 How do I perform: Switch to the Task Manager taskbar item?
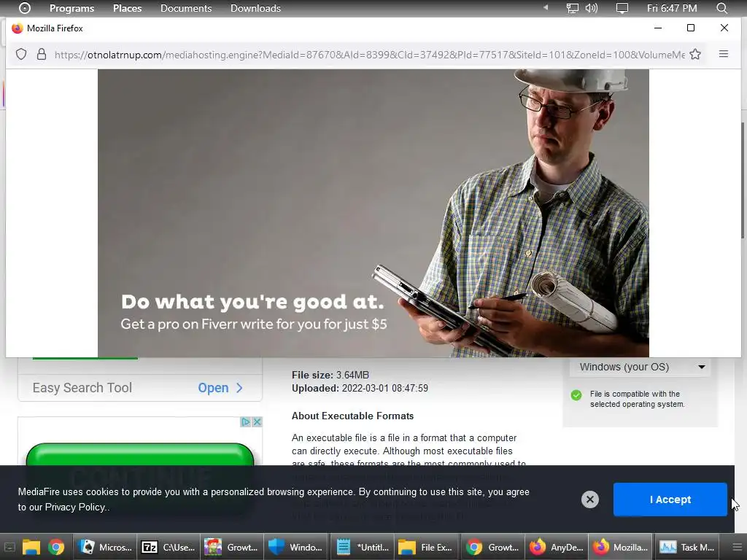pyautogui.click(x=686, y=547)
